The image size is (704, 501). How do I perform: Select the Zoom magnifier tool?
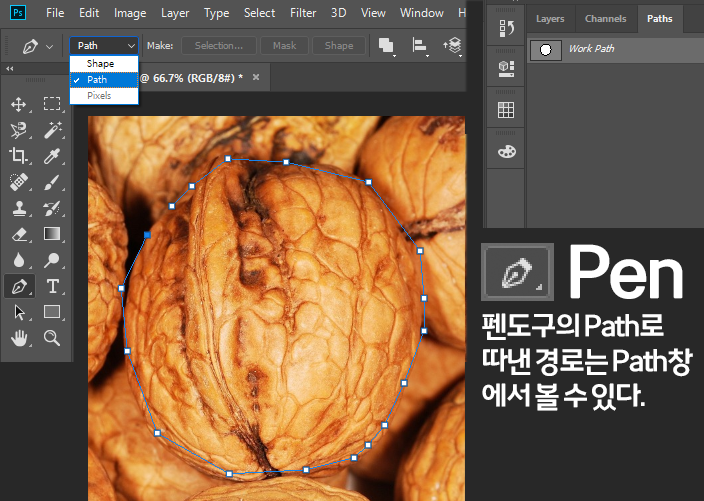pos(52,338)
